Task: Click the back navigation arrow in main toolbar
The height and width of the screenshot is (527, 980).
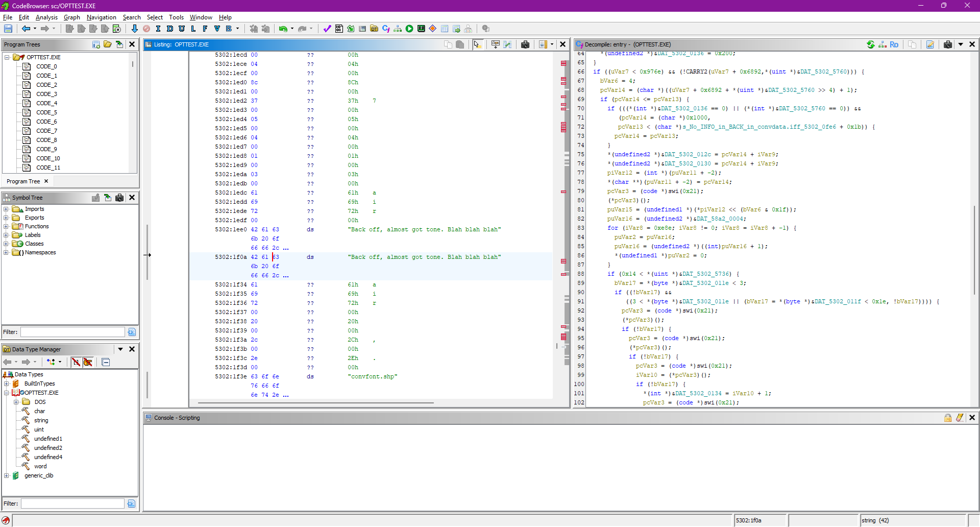Action: 26,29
